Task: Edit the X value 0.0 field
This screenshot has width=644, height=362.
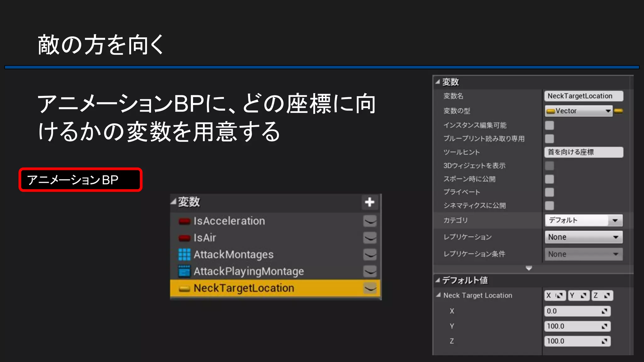Action: tap(577, 311)
